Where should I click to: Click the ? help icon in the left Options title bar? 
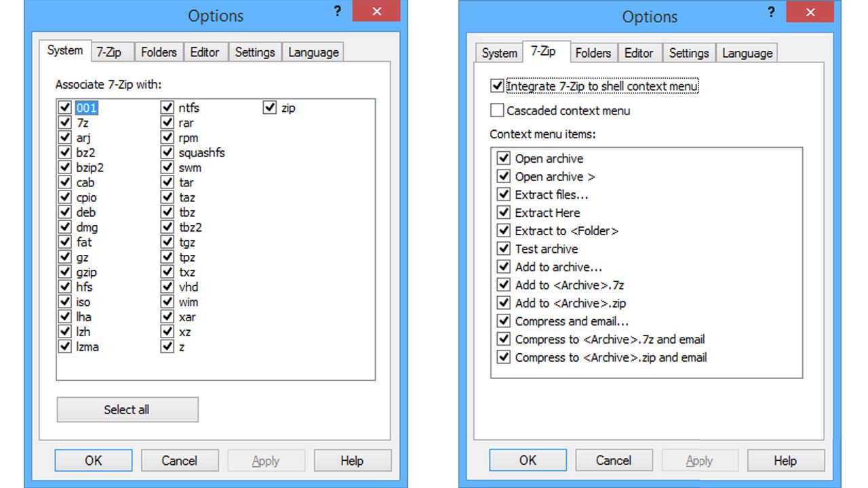338,12
